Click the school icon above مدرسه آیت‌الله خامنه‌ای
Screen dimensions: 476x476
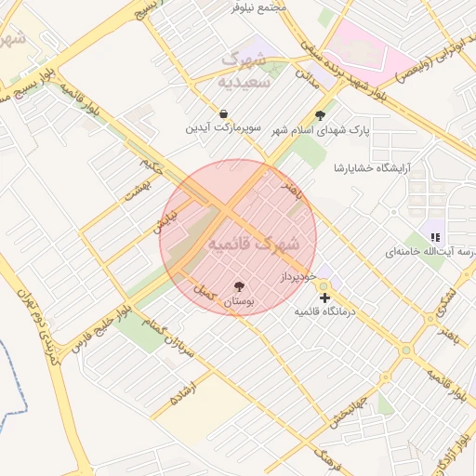click(435, 238)
